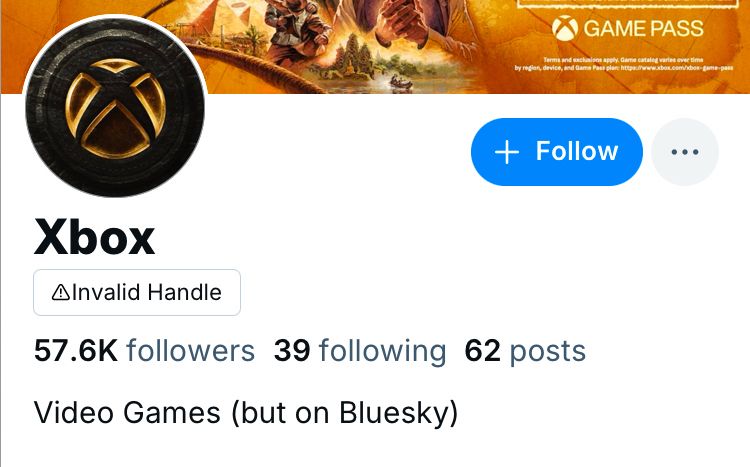Click the blue Follow button
This screenshot has width=750, height=467.
click(557, 152)
